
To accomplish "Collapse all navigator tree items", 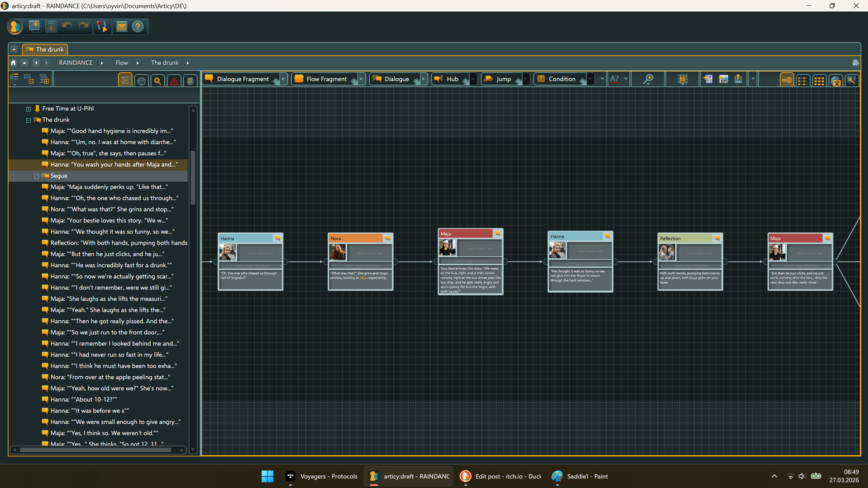I will pyautogui.click(x=29, y=80).
